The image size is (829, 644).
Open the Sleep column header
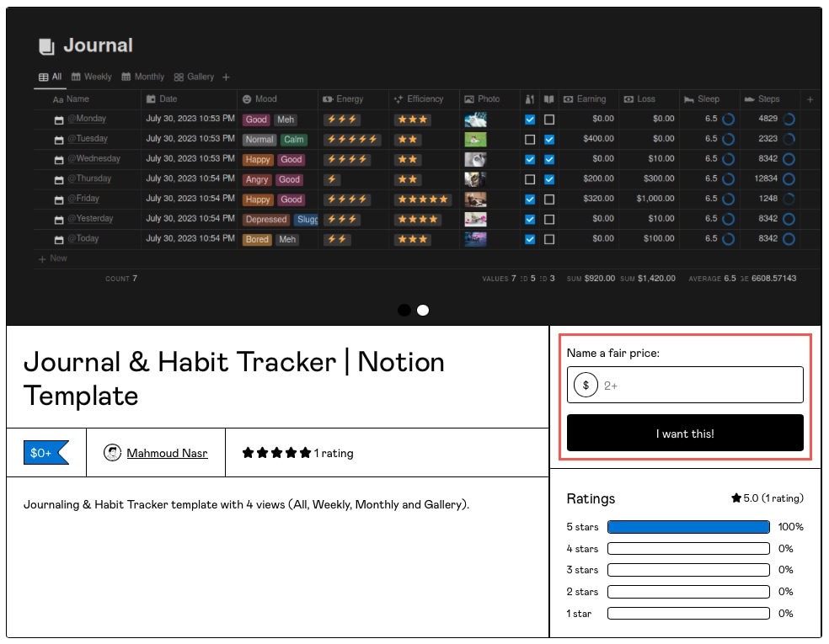[x=702, y=99]
